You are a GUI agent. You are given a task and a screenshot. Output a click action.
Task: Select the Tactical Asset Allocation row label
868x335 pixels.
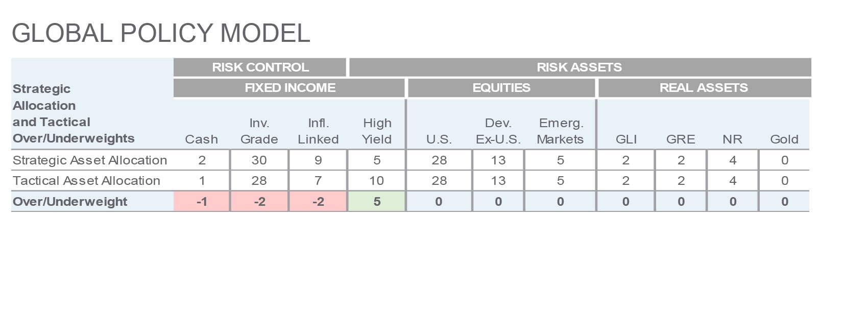click(x=86, y=181)
